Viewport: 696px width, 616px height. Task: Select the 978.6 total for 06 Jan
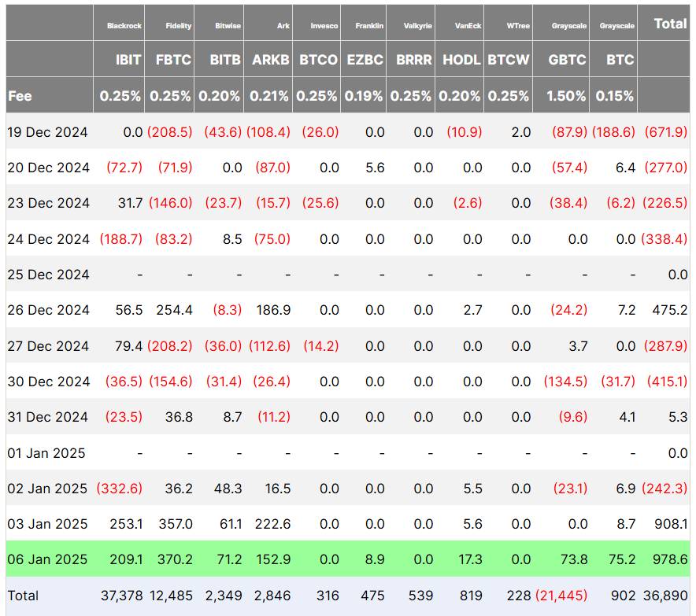pos(670,559)
